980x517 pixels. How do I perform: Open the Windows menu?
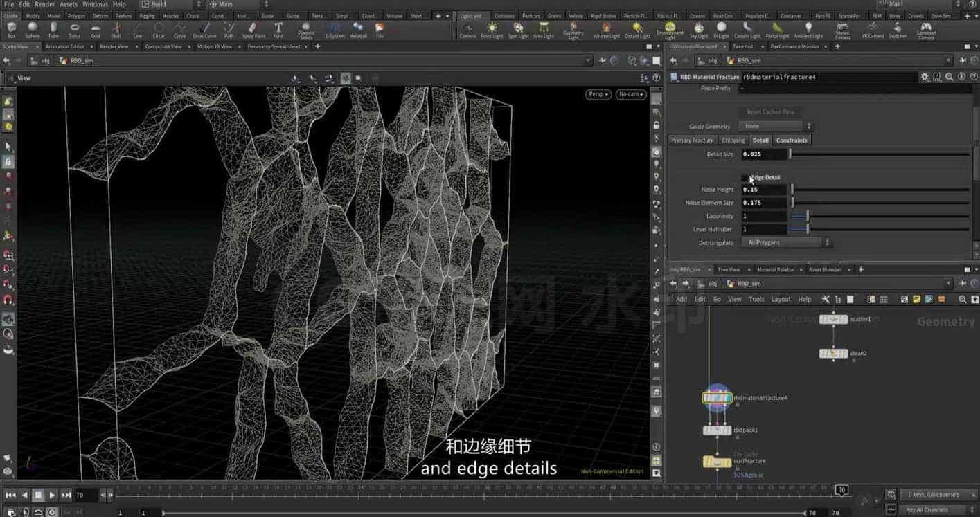(95, 4)
